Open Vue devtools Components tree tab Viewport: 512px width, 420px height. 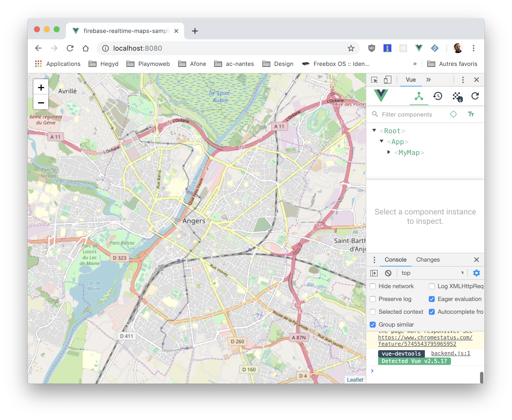coord(419,96)
